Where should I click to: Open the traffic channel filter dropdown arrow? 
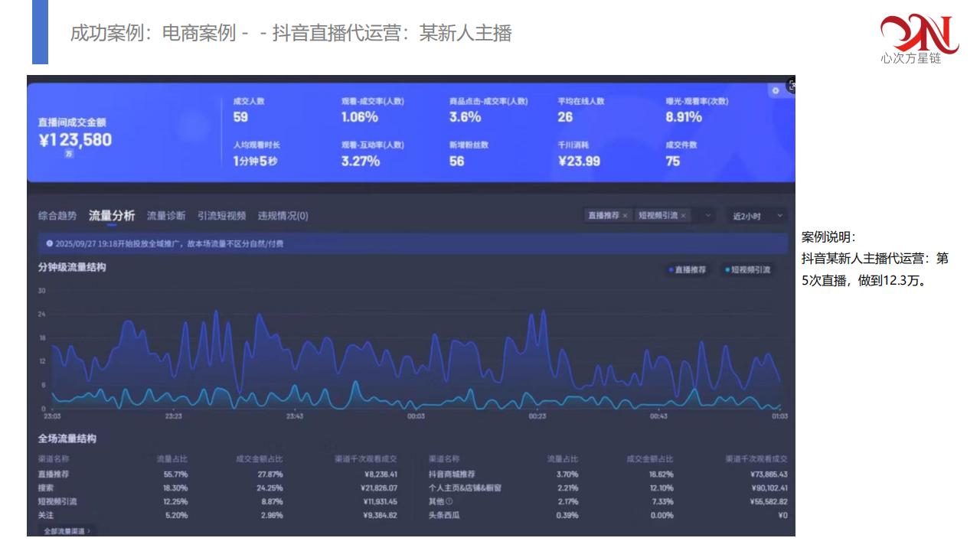tap(707, 216)
